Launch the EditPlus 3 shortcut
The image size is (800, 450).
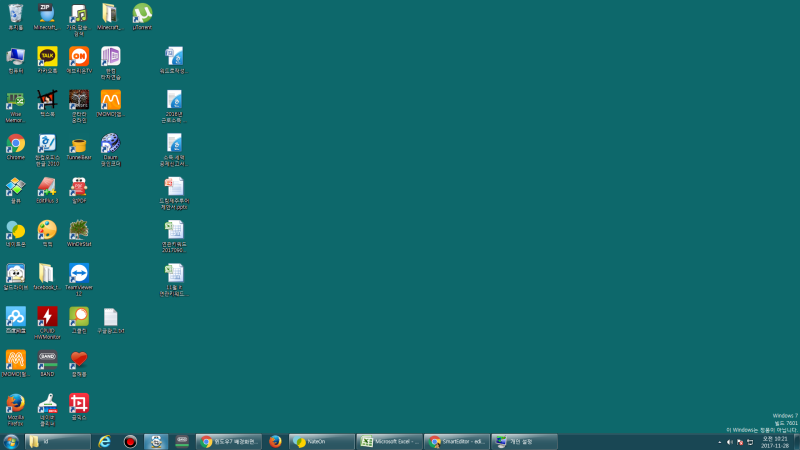coord(47,190)
